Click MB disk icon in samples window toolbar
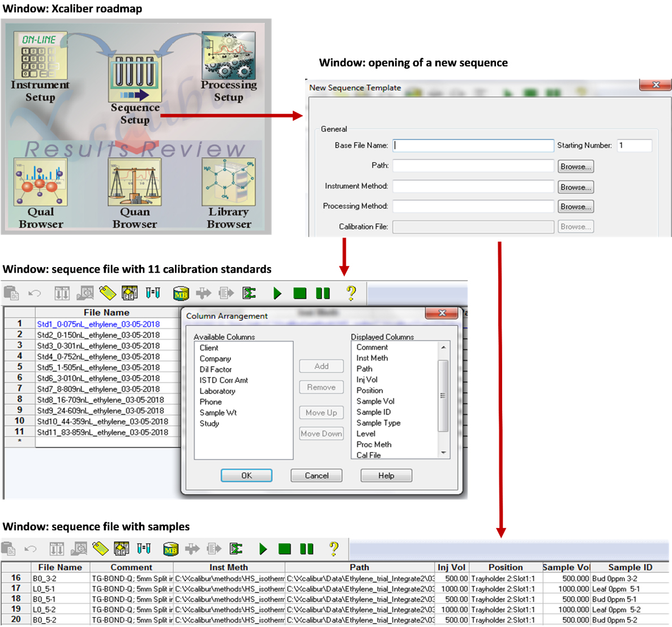Viewport: 672px width, 627px height. click(x=170, y=549)
